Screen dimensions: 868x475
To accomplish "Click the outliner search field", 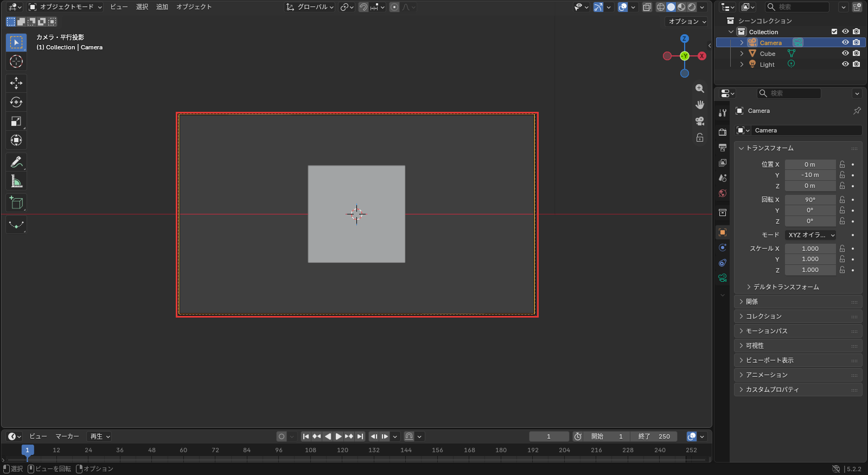I will click(x=797, y=7).
